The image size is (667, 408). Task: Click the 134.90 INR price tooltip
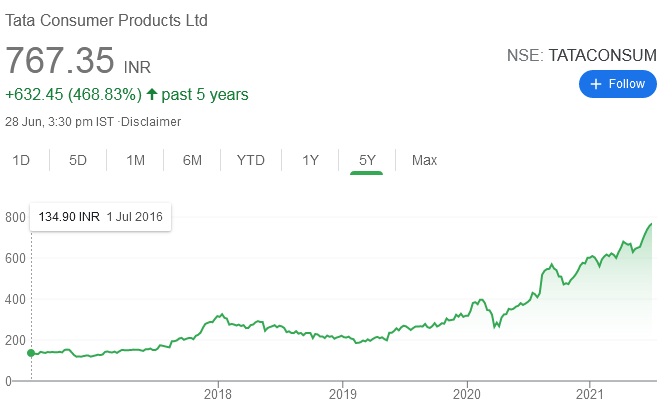(x=100, y=217)
